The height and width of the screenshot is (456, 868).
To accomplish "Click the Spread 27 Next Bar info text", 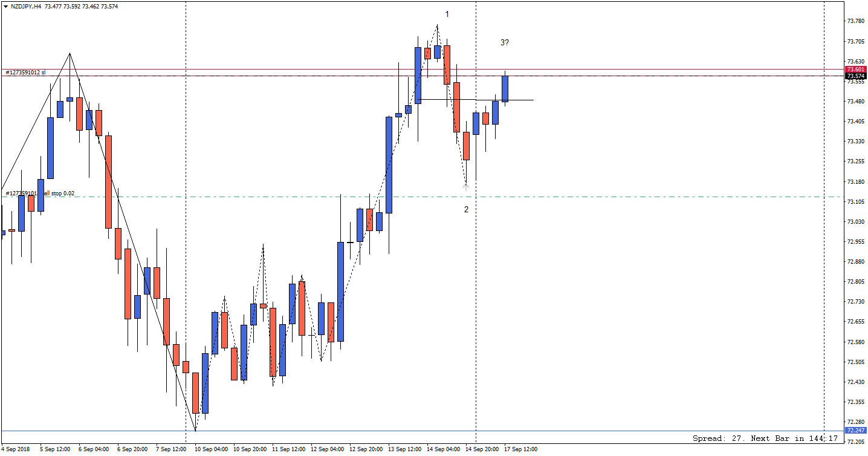I will click(765, 438).
